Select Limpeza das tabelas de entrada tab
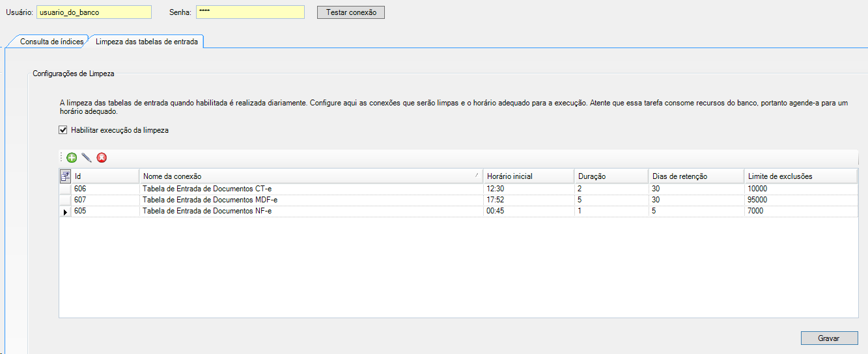Screen dimensions: 868x354 coord(147,42)
